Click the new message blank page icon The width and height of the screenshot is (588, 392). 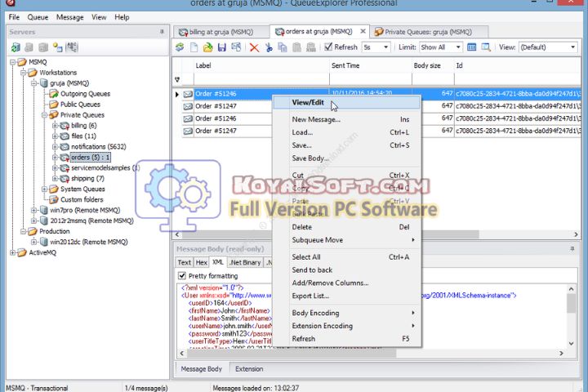(x=194, y=47)
